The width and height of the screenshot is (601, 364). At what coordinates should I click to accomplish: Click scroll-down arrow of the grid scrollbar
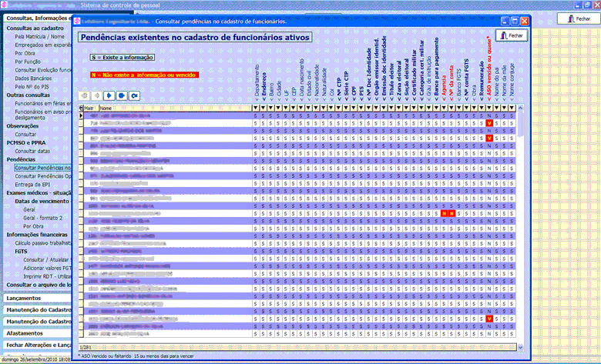(x=520, y=347)
